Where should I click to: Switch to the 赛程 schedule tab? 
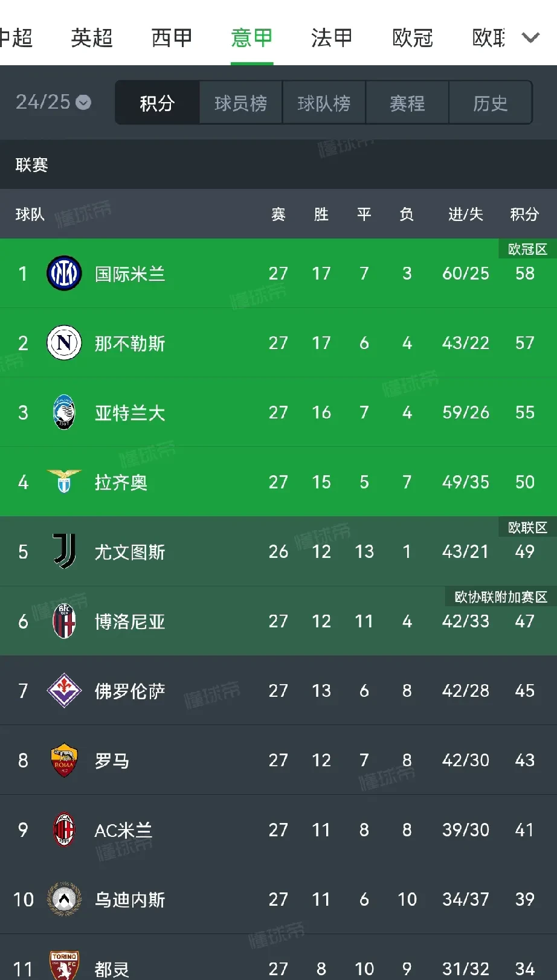click(407, 102)
